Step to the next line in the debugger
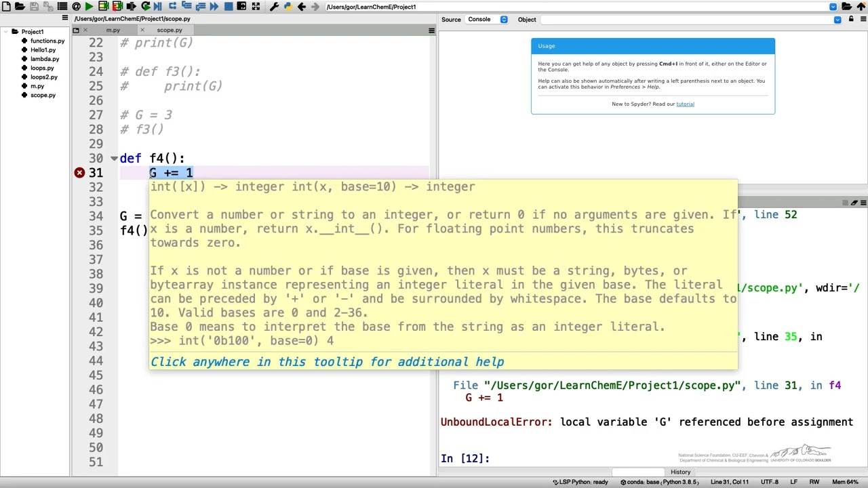 [x=172, y=7]
